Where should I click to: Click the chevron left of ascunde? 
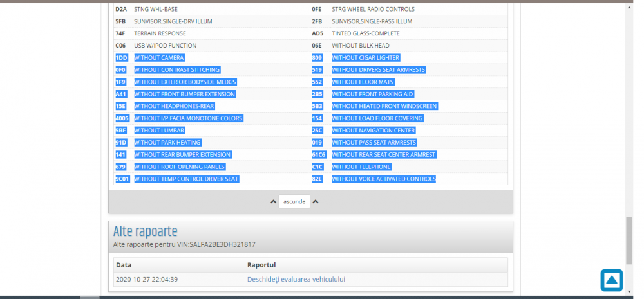coord(273,201)
